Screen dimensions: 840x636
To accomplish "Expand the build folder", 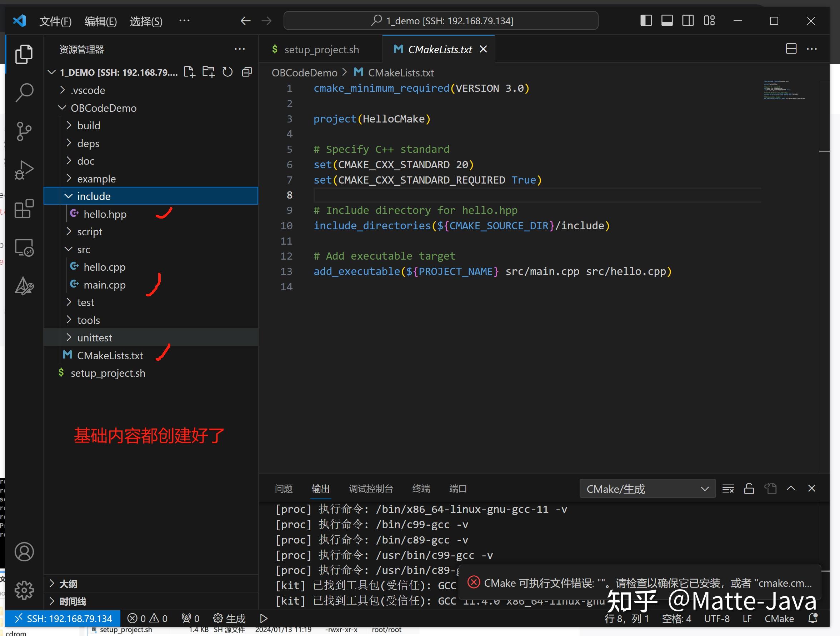I will click(88, 125).
